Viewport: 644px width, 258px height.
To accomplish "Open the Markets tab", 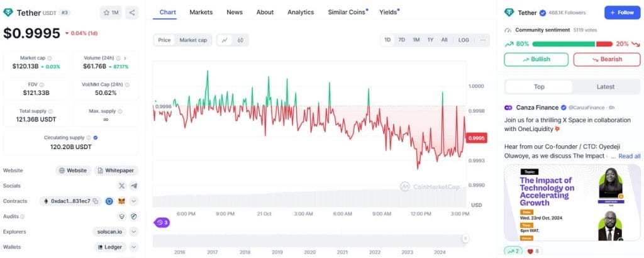I will tap(201, 13).
